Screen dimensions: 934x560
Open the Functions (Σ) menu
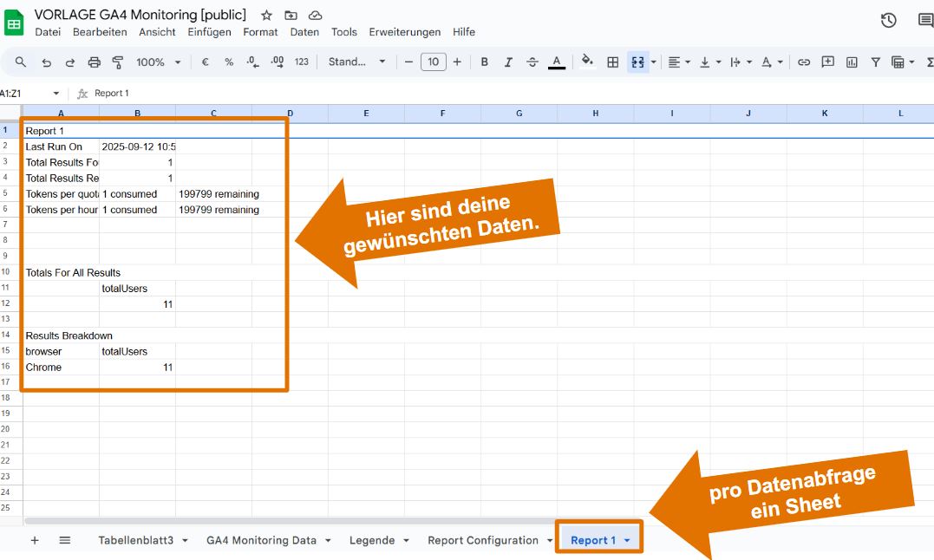tap(929, 62)
